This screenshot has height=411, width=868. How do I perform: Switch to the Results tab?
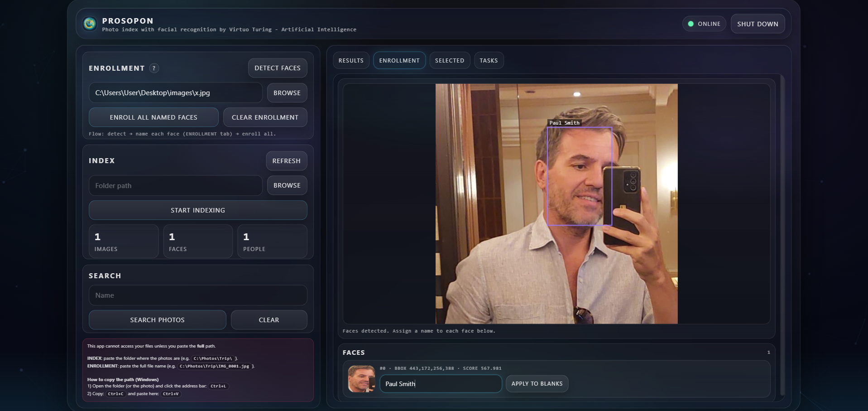351,60
